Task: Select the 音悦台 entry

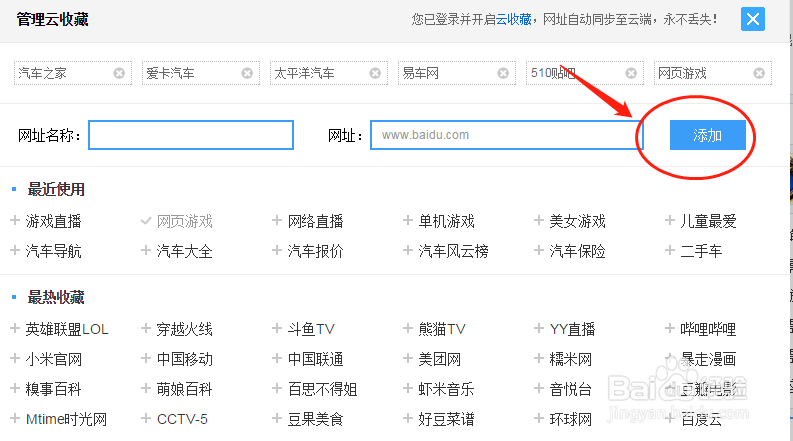Action: (x=571, y=389)
